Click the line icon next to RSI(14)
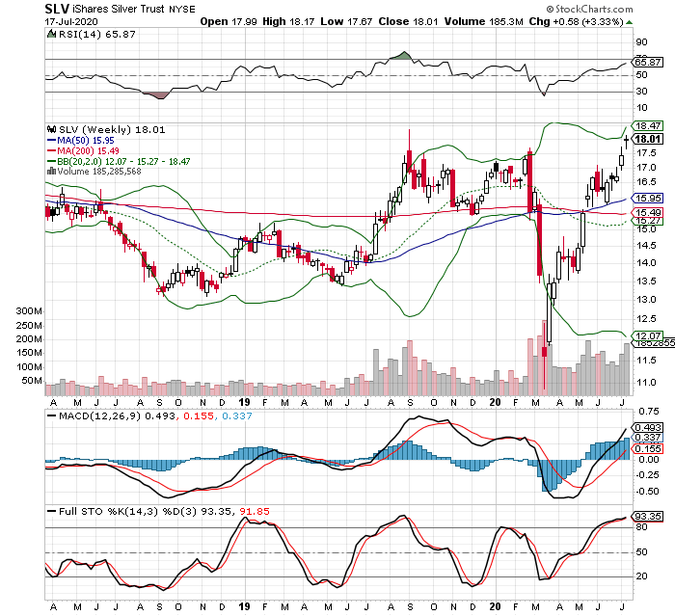 coord(52,34)
